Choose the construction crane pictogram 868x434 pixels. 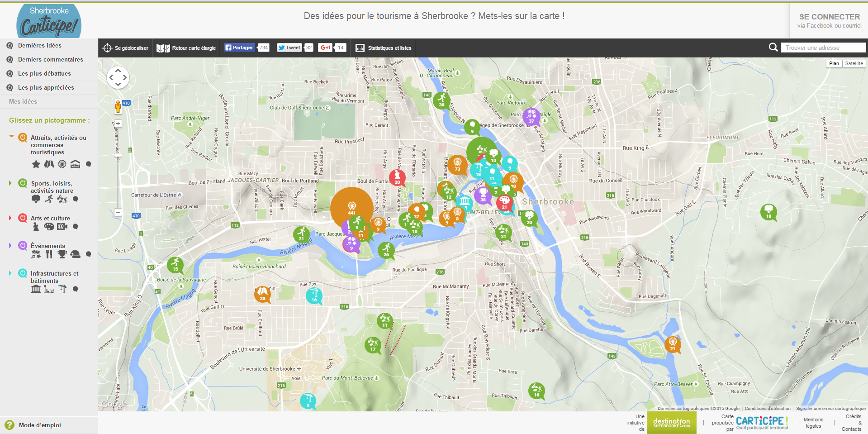pyautogui.click(x=62, y=289)
